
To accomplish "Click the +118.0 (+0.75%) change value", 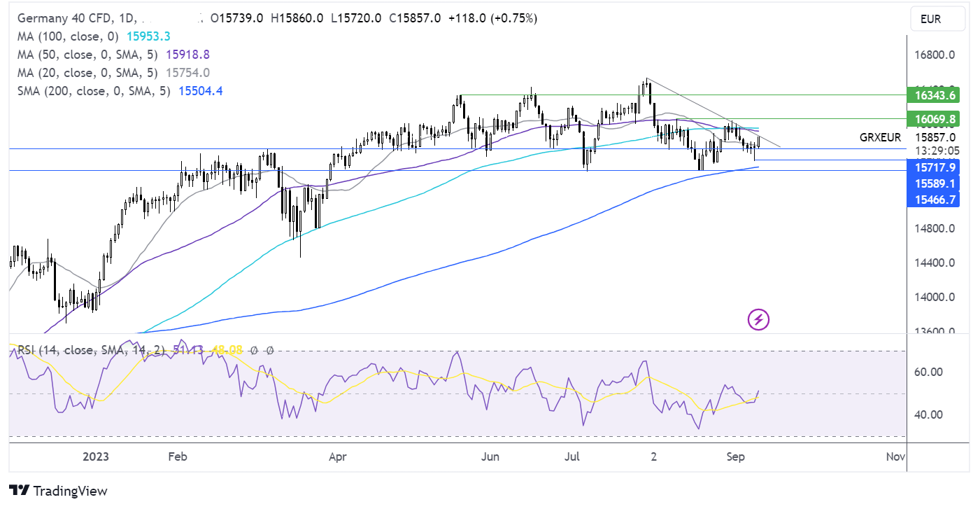I will click(492, 18).
